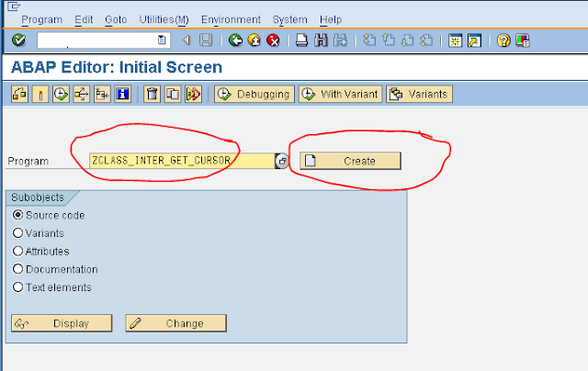Click the Delete trash can icon
Screen dimensions: 588x371
point(152,94)
